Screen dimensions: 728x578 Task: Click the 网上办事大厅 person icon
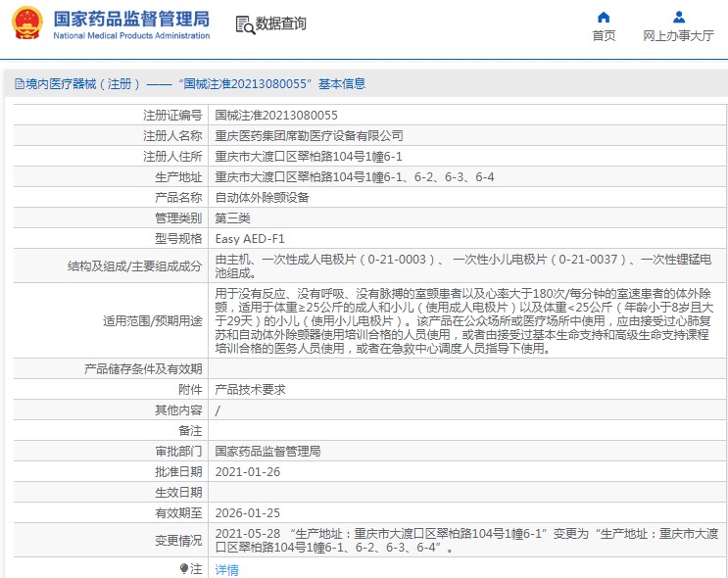pyautogui.click(x=678, y=17)
